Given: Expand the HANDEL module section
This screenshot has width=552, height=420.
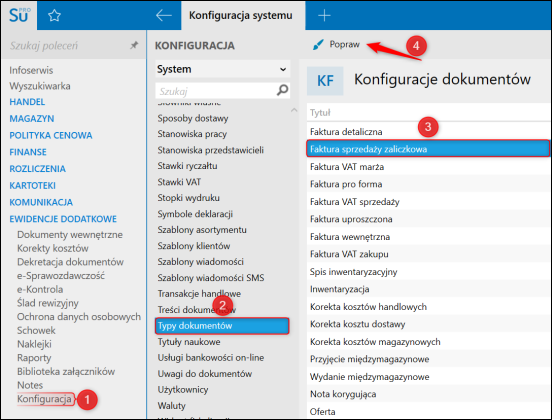Looking at the screenshot, I should (x=27, y=102).
